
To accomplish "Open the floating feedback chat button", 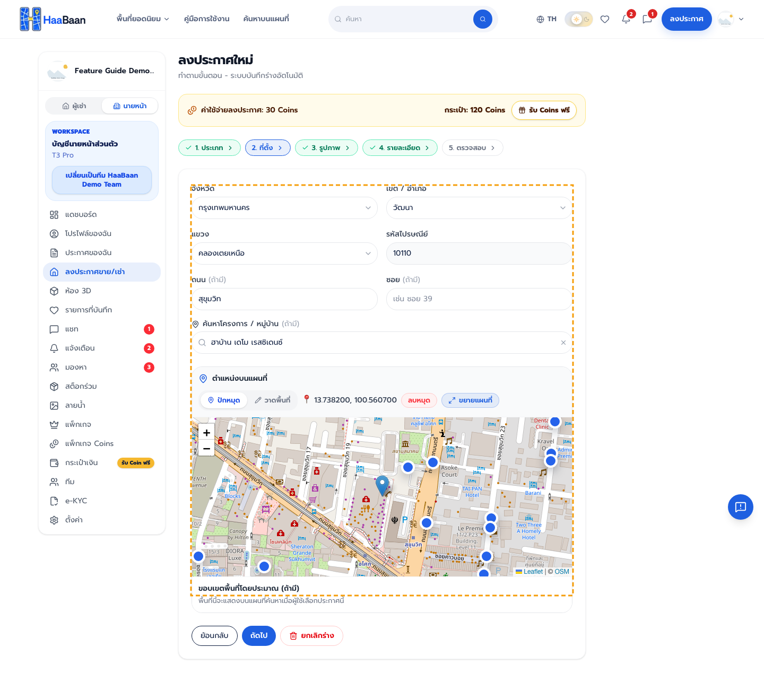I will [741, 507].
